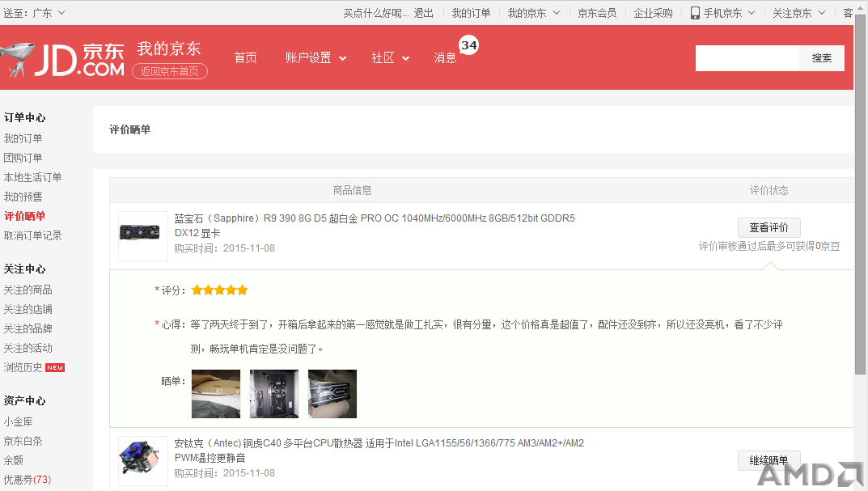Open 本地生活订单 in the sidebar
This screenshot has width=868, height=491.
pos(32,177)
